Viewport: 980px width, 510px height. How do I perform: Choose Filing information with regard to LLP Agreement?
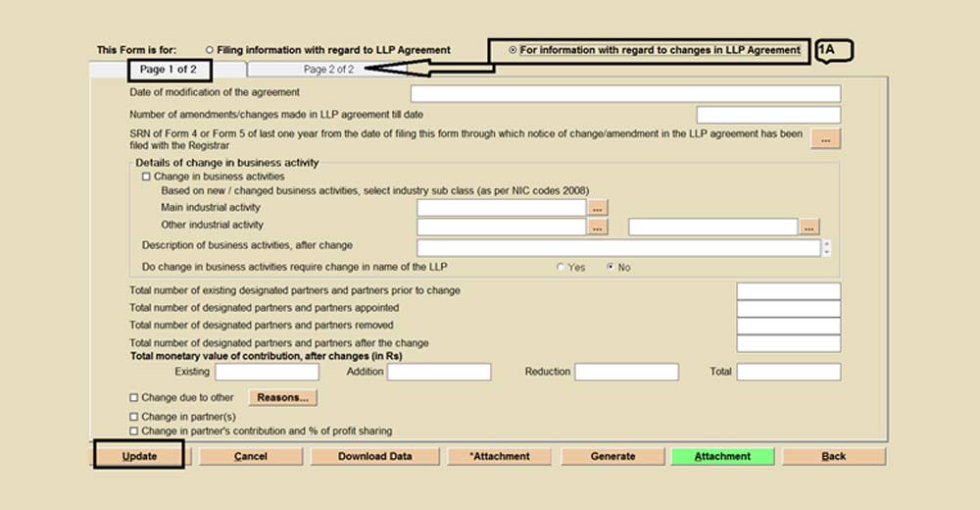(210, 50)
